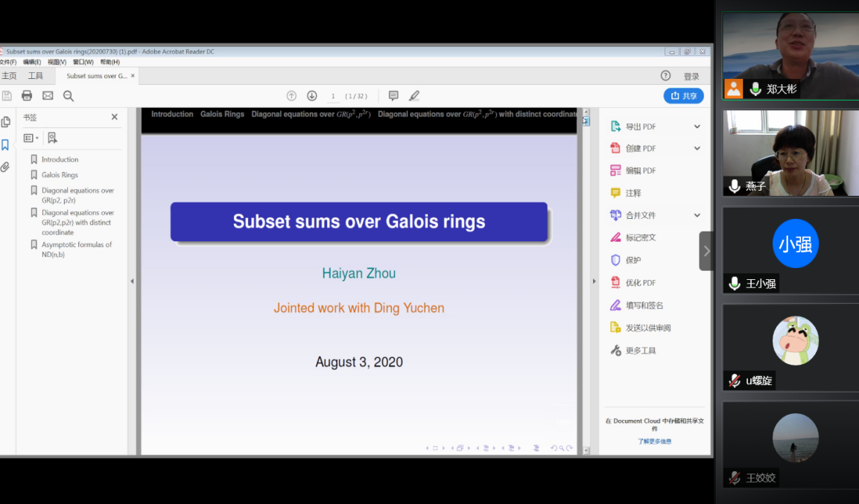The image size is (859, 504).
Task: Click the 了解更多信息 link
Action: coord(654,441)
